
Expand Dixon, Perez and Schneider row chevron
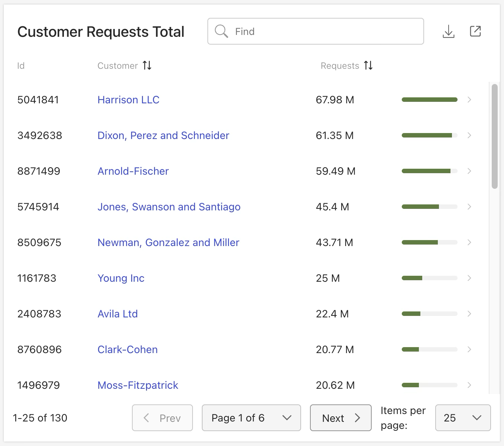coord(469,135)
